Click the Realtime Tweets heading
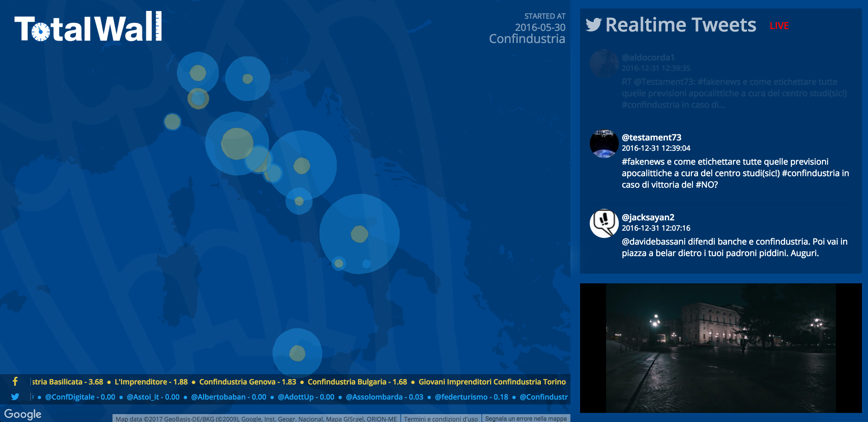The image size is (868, 422). click(x=681, y=25)
